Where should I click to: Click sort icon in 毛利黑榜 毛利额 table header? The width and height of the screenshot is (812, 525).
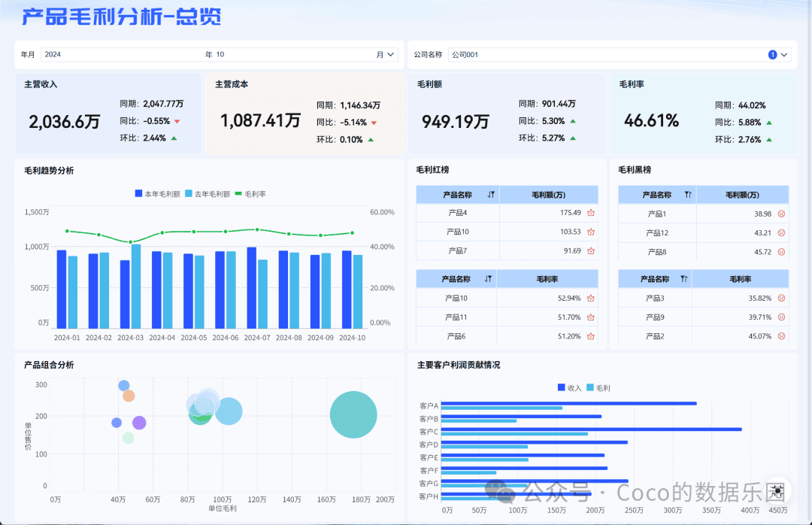pos(688,195)
